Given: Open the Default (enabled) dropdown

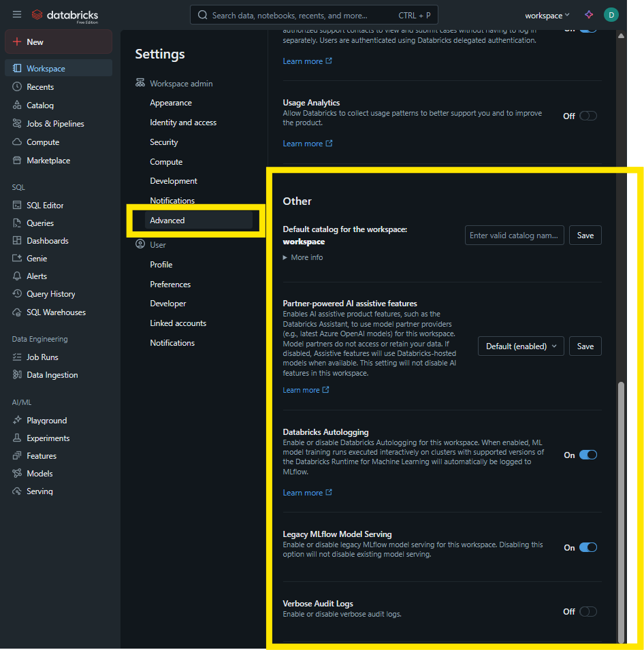Looking at the screenshot, I should (x=521, y=346).
